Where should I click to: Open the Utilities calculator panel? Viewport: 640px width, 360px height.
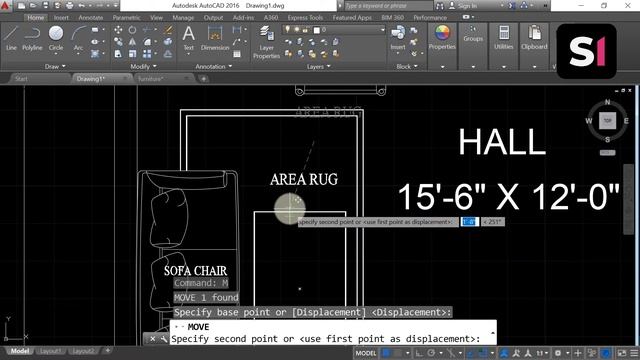coord(504,37)
